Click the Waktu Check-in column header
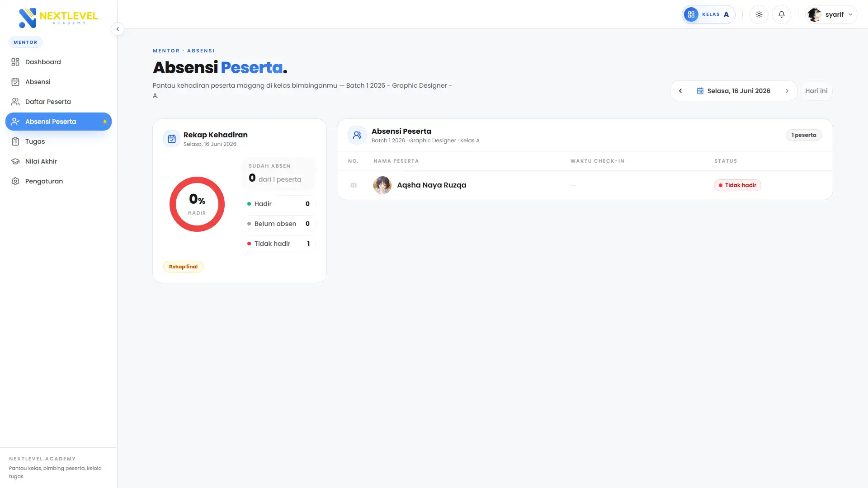868x488 pixels. point(597,161)
